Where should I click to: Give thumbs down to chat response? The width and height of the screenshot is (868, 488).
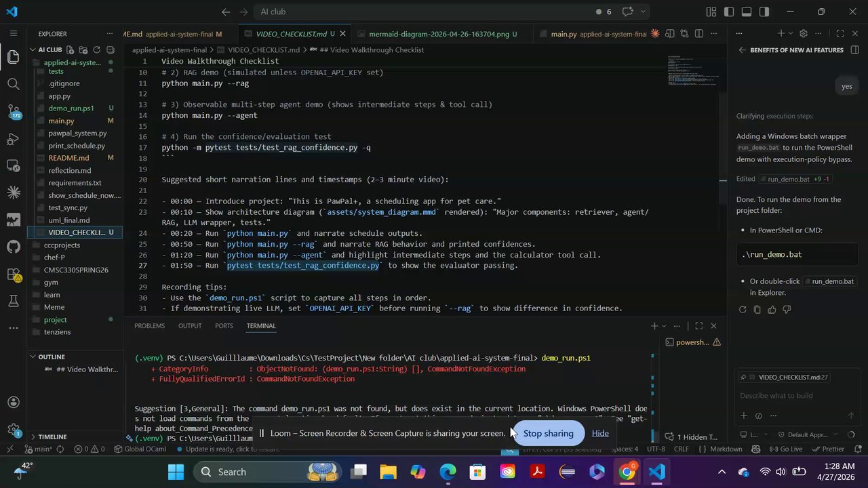[x=787, y=310]
